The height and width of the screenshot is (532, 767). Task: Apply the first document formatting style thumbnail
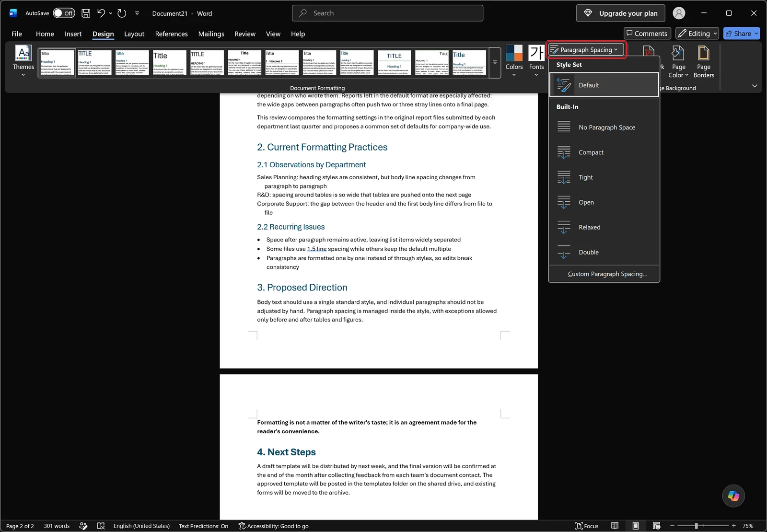[57, 63]
